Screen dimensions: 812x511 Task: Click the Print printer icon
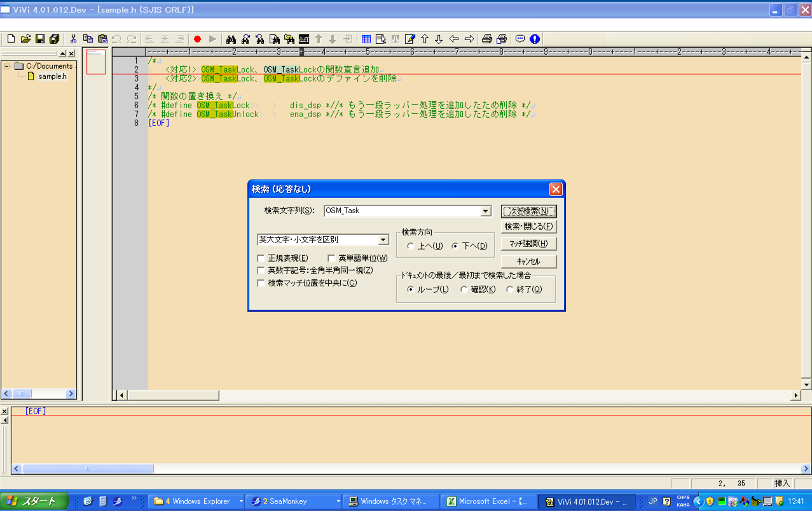(x=486, y=39)
